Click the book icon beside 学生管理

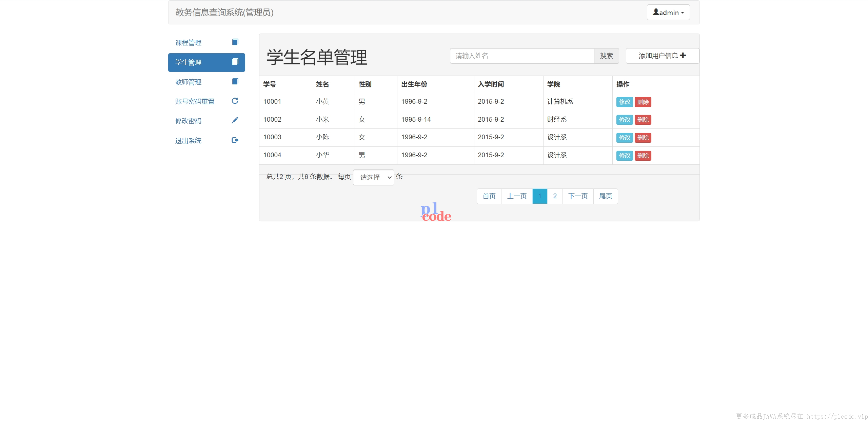pyautogui.click(x=235, y=62)
